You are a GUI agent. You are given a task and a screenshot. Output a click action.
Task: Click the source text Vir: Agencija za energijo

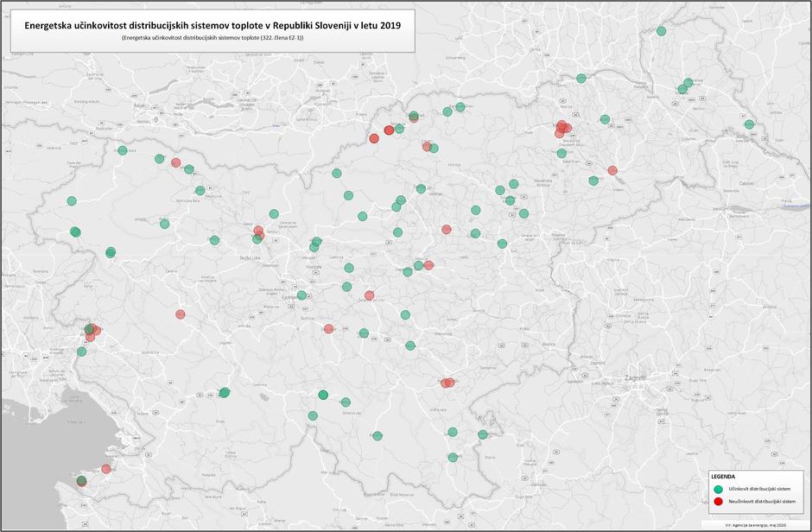tap(756, 525)
